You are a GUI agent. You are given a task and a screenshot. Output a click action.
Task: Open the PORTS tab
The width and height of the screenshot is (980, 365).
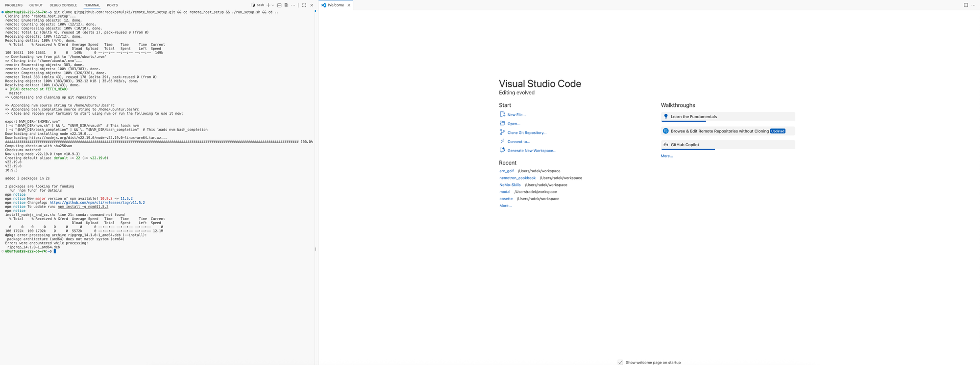[112, 5]
